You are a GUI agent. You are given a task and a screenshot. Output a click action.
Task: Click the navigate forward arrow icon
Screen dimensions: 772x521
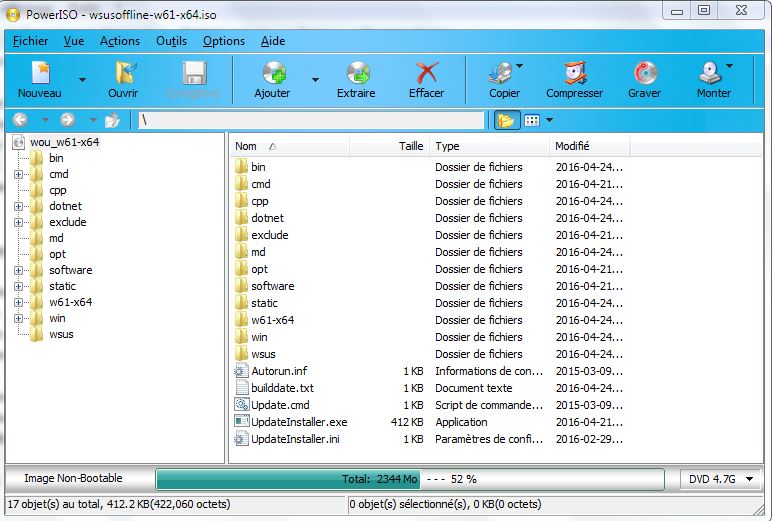point(67,120)
